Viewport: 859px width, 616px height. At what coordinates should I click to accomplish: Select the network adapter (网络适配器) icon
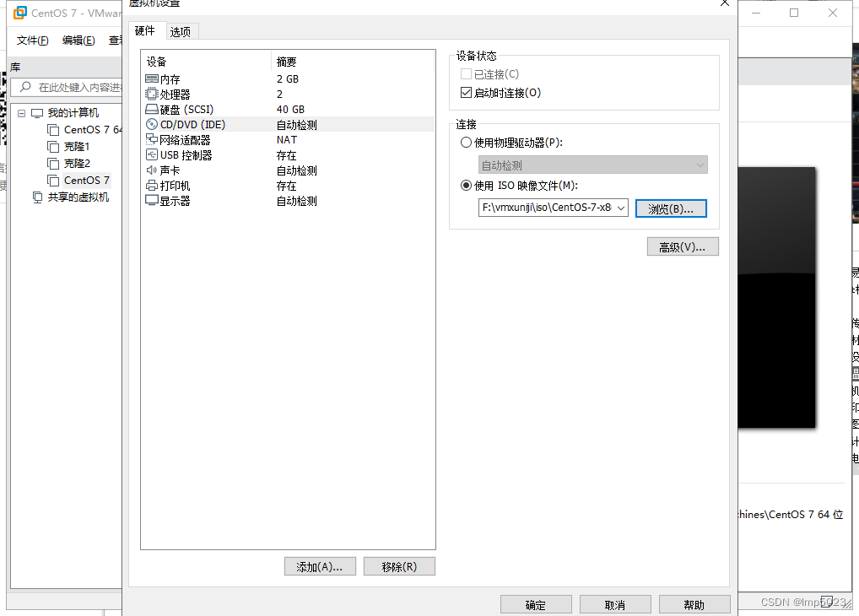(x=152, y=140)
